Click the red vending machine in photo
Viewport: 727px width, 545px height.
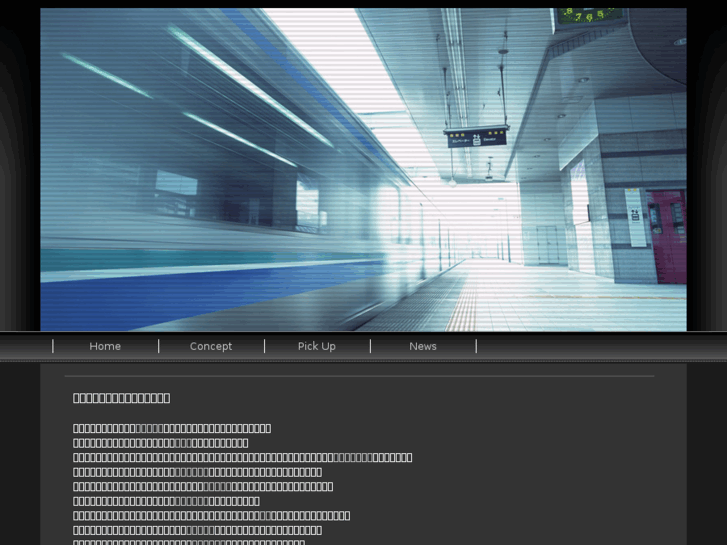click(x=667, y=236)
